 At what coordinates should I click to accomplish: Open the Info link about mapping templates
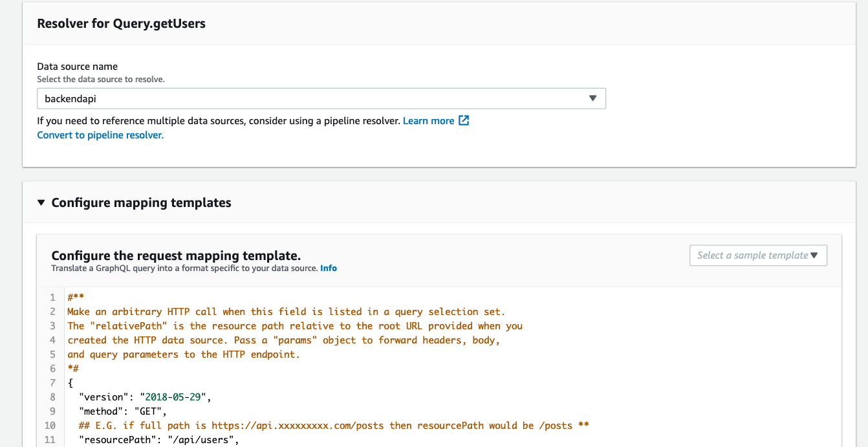click(328, 268)
